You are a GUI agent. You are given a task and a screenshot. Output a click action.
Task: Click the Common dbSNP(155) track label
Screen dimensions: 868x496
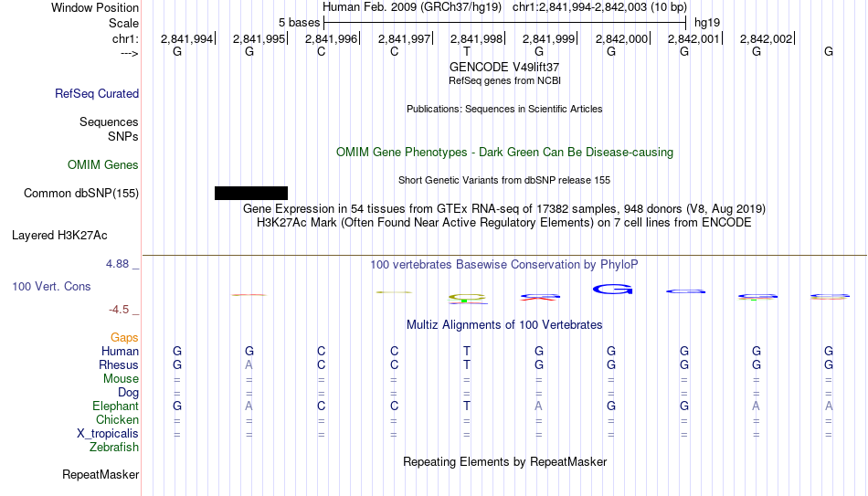click(81, 194)
